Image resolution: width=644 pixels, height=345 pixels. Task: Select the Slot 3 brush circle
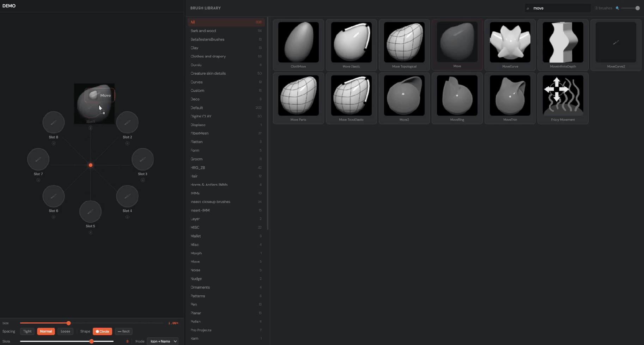pyautogui.click(x=142, y=159)
